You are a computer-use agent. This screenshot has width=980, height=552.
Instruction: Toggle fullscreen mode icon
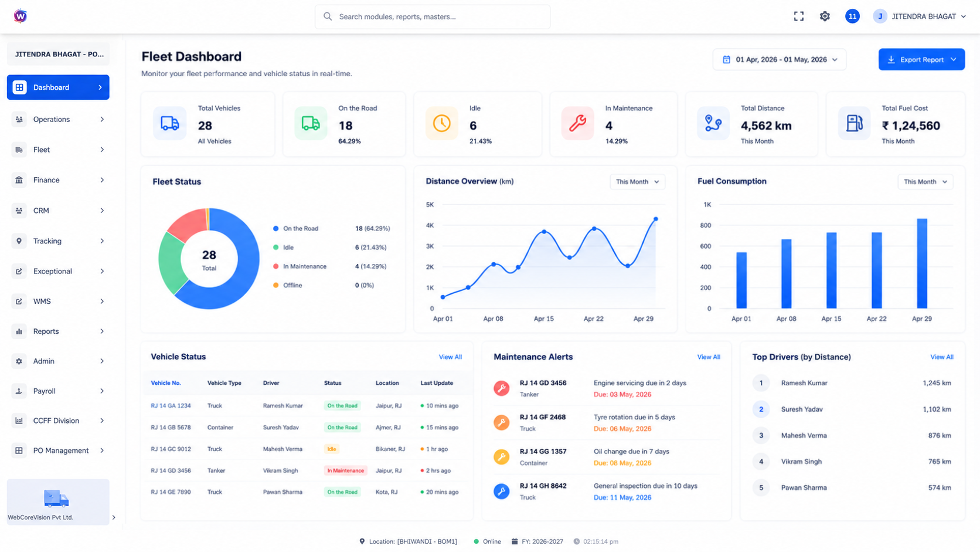(798, 16)
